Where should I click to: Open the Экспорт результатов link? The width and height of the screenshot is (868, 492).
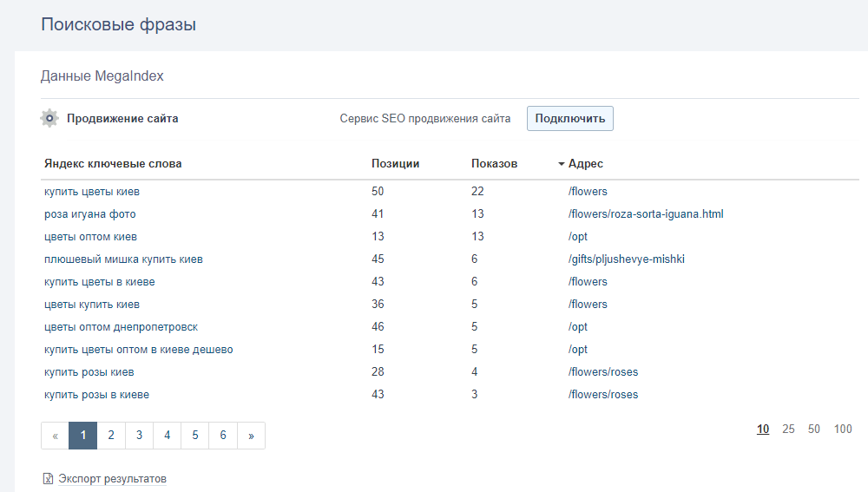pyautogui.click(x=112, y=479)
